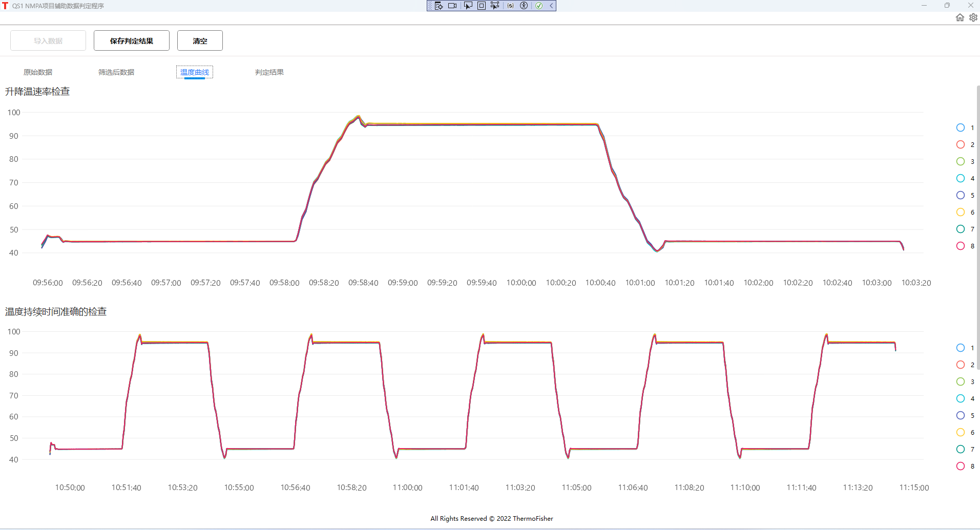Viewport: 980px width, 530px height.
Task: Hide series 8 in the lower chart legend
Action: click(x=965, y=466)
